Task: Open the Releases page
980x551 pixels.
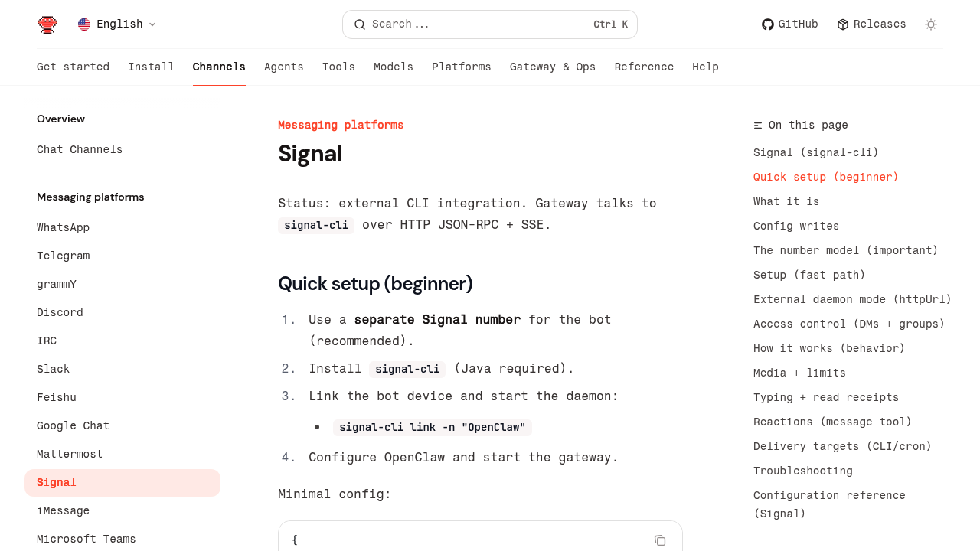Action: (871, 24)
